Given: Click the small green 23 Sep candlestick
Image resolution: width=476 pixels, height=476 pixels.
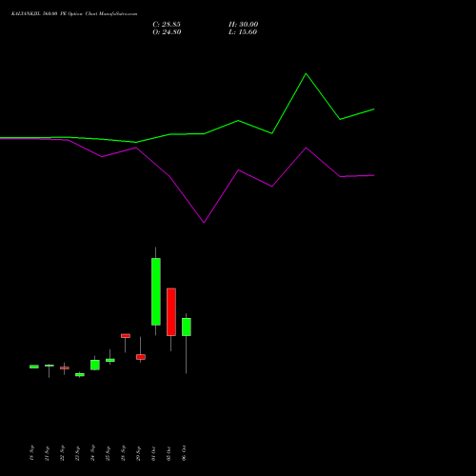Looking at the screenshot, I should coord(80,375).
